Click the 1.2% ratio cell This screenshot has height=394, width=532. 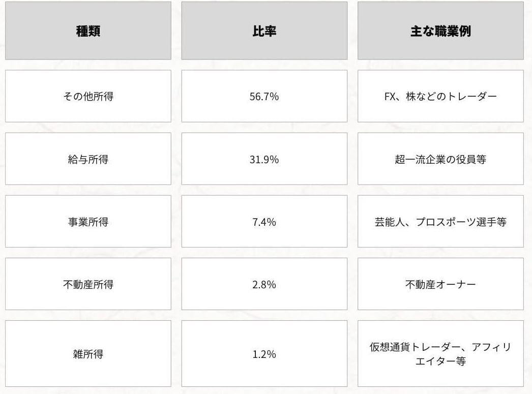264,354
